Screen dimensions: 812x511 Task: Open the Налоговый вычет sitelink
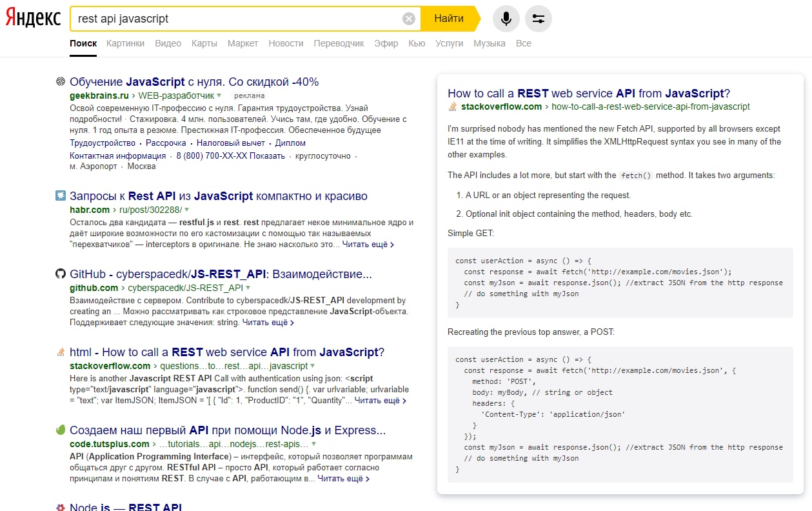coord(231,143)
